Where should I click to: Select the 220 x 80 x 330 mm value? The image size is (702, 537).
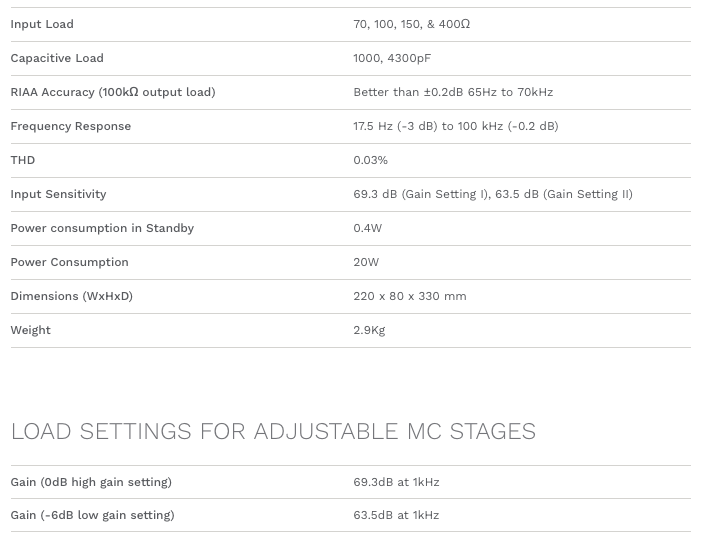point(409,296)
